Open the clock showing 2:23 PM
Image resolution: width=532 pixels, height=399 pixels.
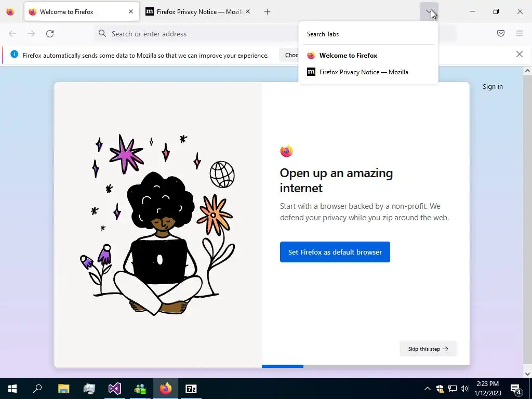(487, 389)
